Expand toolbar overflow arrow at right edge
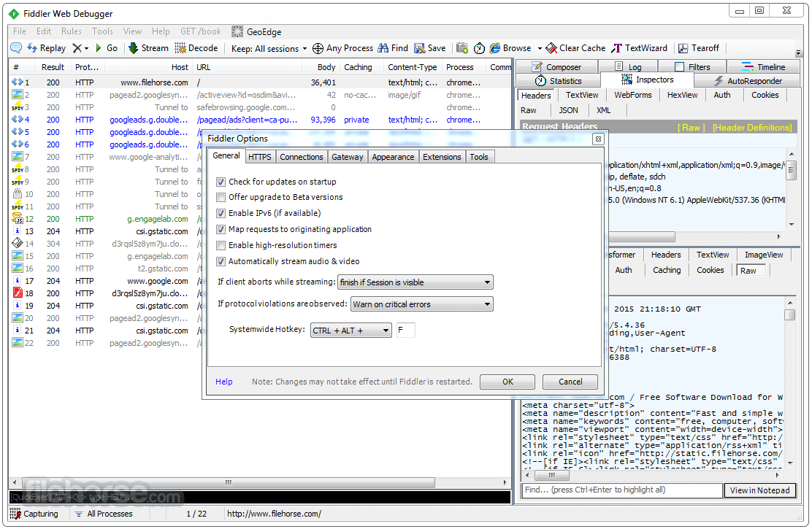This screenshot has height=529, width=812. tap(798, 53)
